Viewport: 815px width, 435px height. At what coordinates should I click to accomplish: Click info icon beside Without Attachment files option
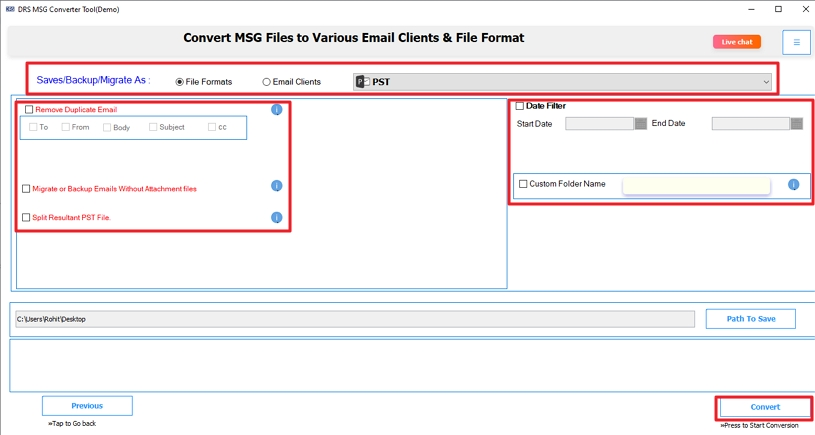[x=277, y=186]
